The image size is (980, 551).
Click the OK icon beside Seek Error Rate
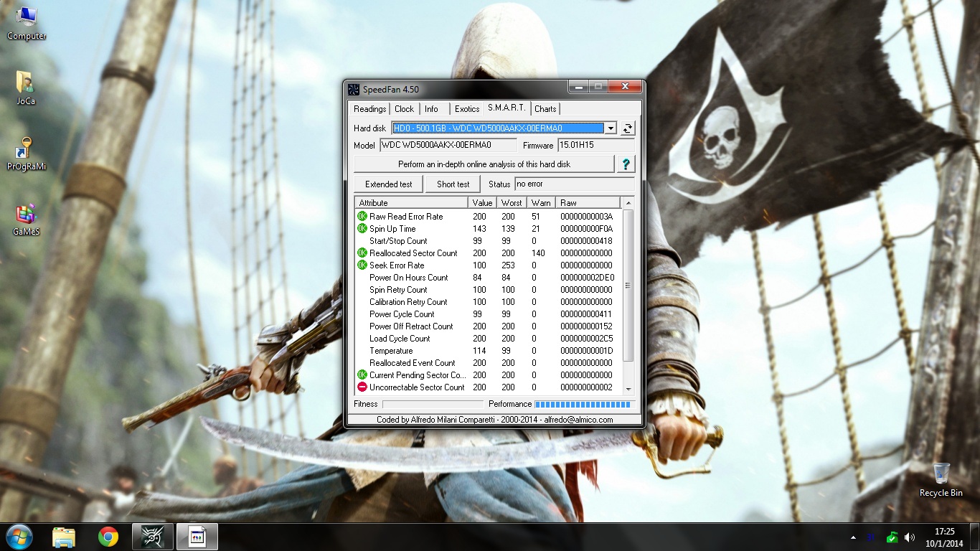[362, 265]
